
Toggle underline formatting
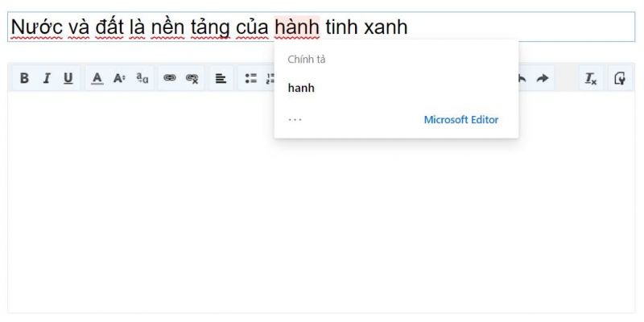[68, 78]
